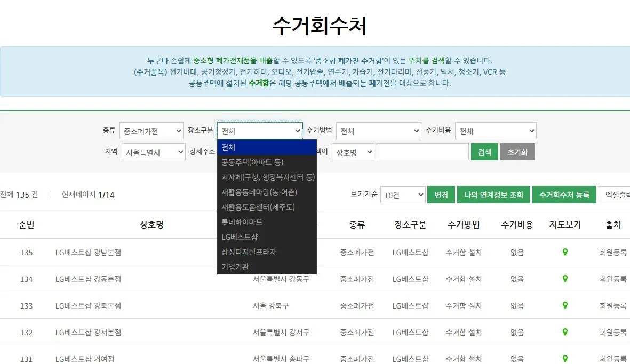
Task: Click the 상호명 column header
Action: click(x=152, y=225)
